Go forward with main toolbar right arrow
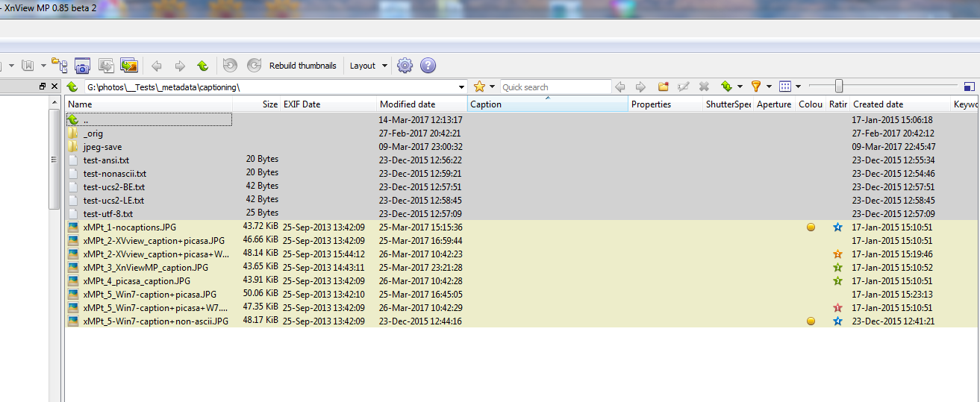The width and height of the screenshot is (980, 402). 179,66
